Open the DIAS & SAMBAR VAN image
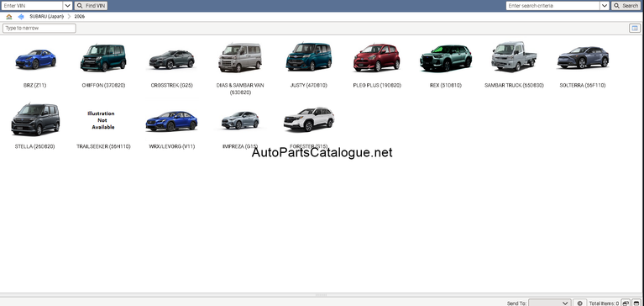The width and height of the screenshot is (644, 306). (x=240, y=57)
